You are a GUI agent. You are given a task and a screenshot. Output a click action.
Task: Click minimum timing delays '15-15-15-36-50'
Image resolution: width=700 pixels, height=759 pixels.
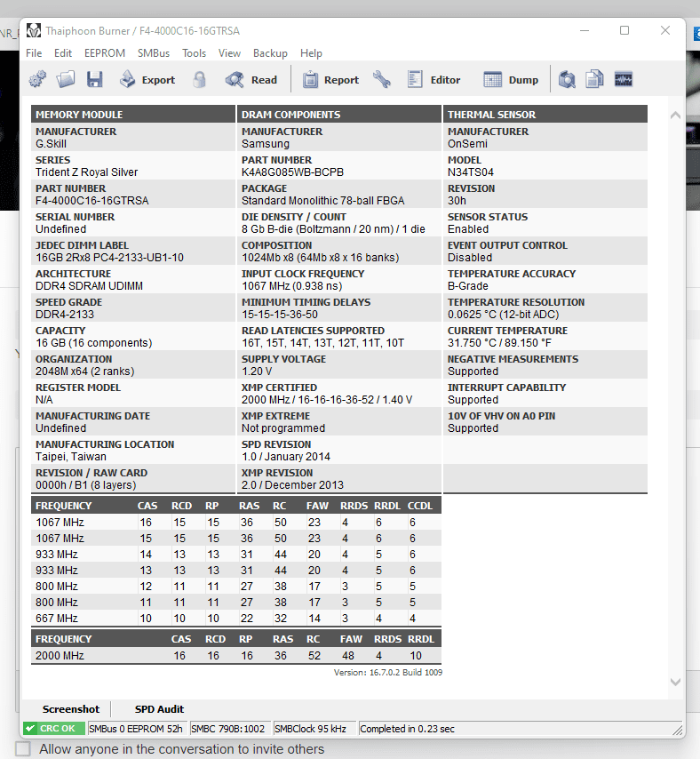coord(280,314)
